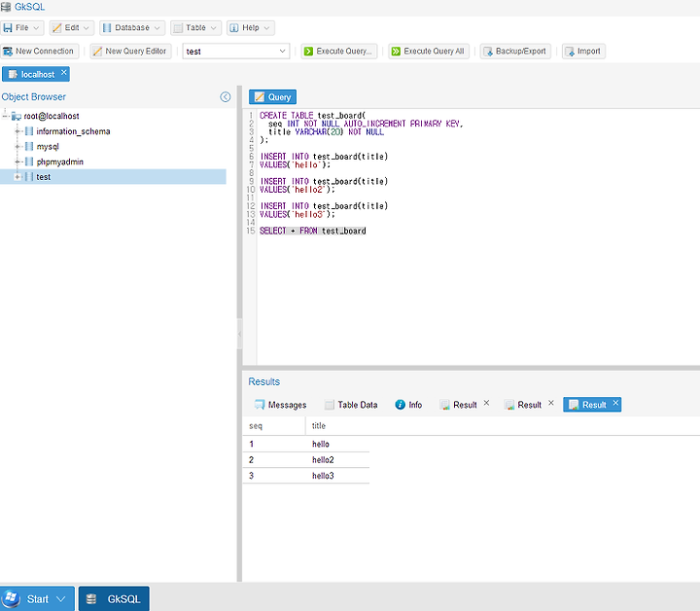Expand the test database node
The height and width of the screenshot is (611, 700).
[17, 177]
